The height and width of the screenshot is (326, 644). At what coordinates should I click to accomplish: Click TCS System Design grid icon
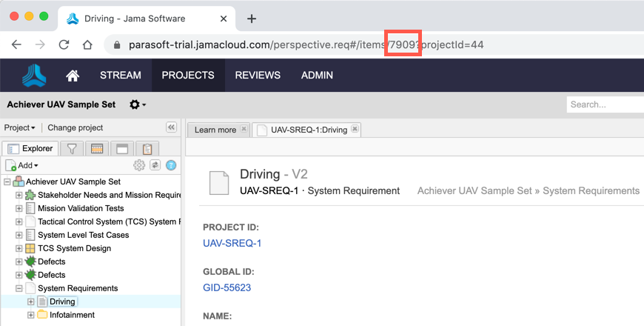point(30,248)
